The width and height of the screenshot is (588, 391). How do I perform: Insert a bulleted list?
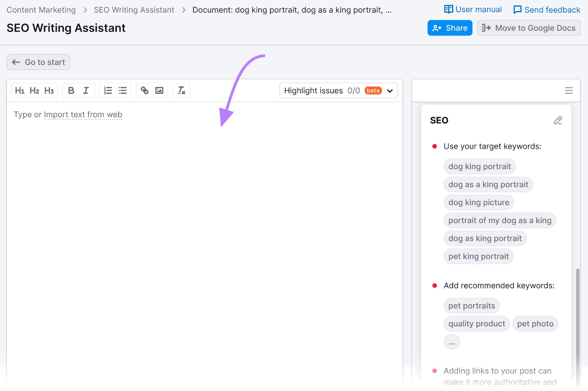pos(123,90)
